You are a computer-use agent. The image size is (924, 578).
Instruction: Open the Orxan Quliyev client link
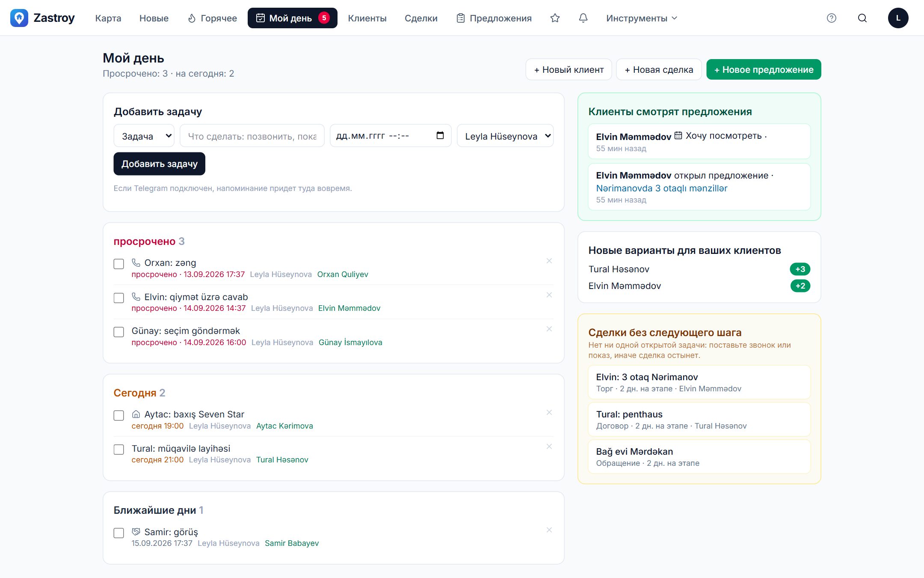point(342,274)
